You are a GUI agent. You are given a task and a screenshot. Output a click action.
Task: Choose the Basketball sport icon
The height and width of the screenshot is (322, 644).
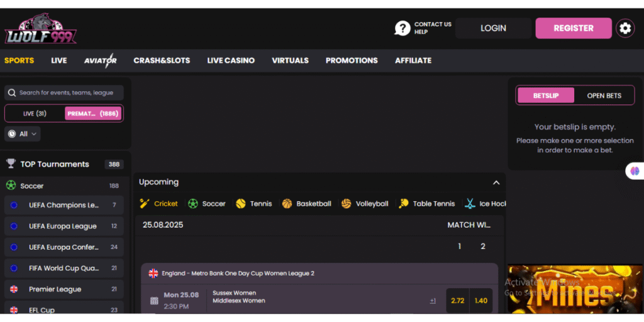tap(287, 204)
